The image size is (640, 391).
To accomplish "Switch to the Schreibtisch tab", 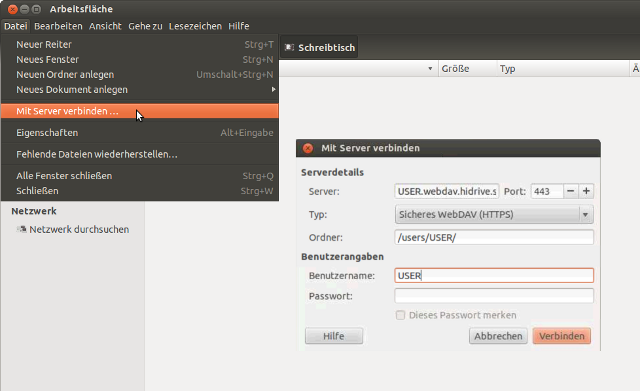I will coord(319,48).
